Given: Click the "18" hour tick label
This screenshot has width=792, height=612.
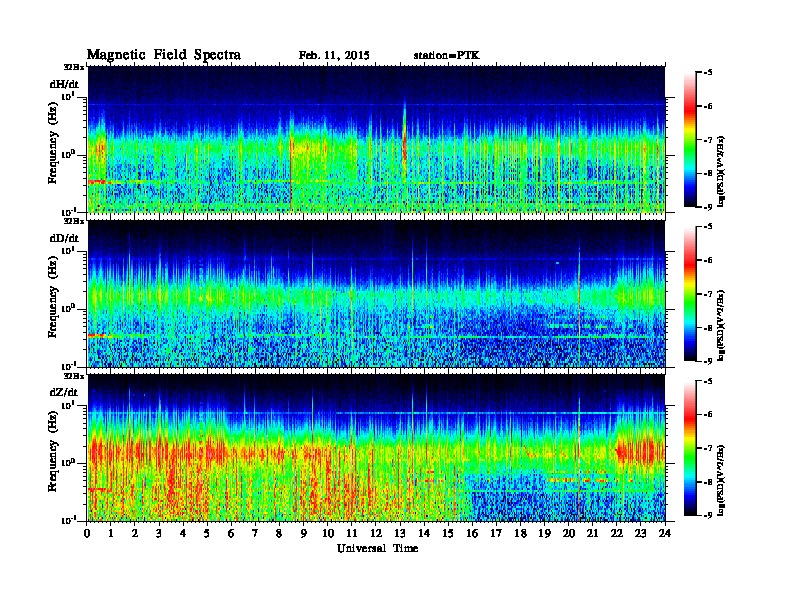Looking at the screenshot, I should coord(520,533).
